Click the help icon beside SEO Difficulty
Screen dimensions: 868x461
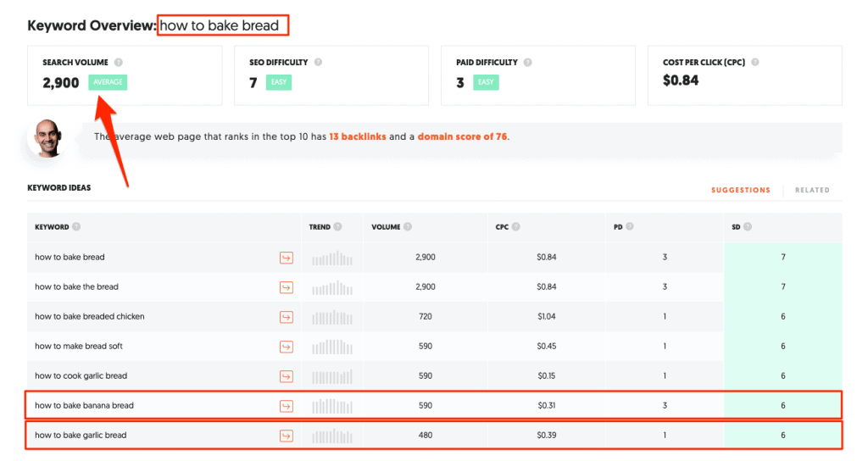tap(319, 63)
